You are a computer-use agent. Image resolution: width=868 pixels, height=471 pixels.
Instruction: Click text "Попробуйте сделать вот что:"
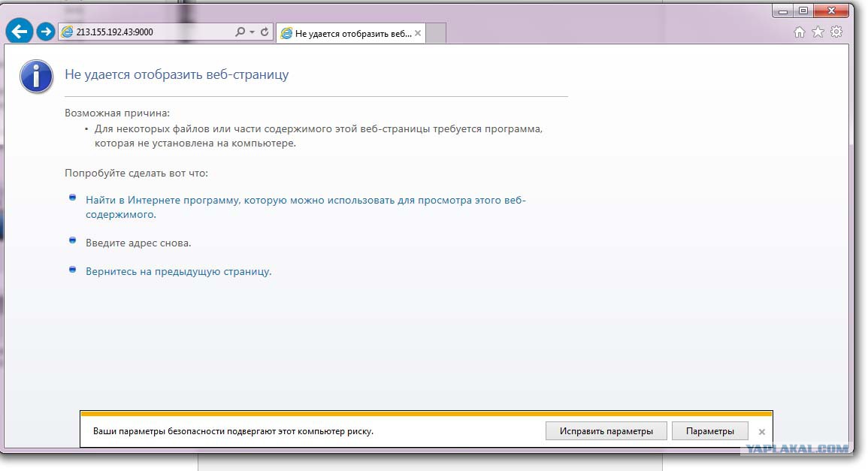pyautogui.click(x=136, y=173)
